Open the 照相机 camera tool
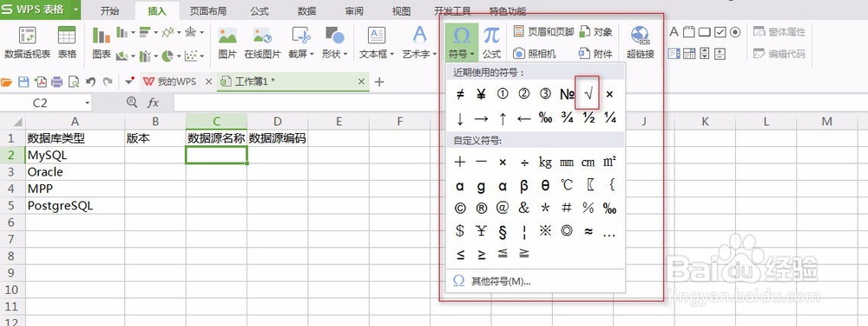This screenshot has height=326, width=868. click(x=534, y=54)
